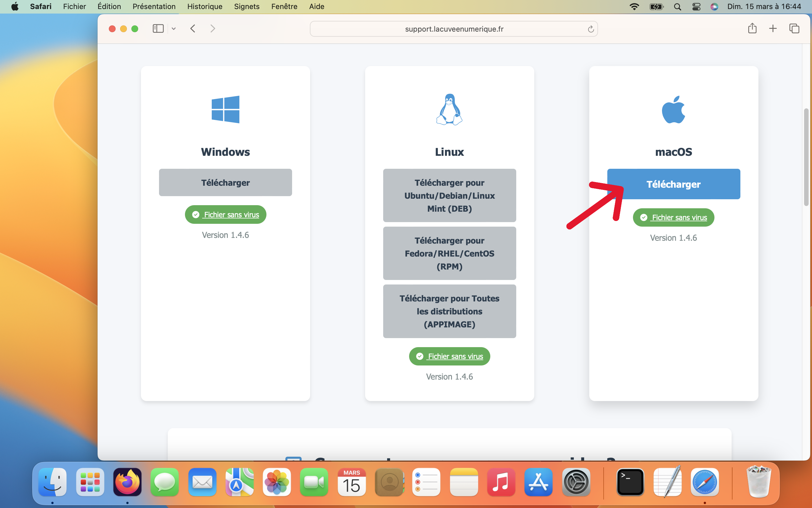Open the Apple menu

point(15,6)
